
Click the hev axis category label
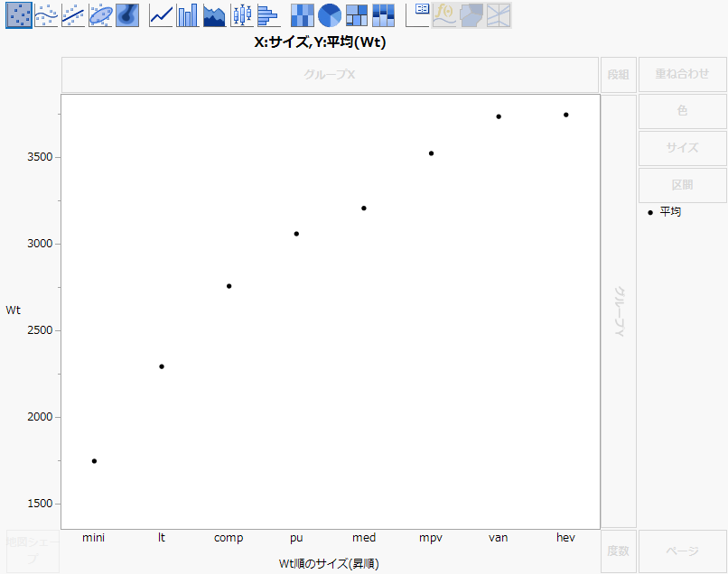click(565, 538)
